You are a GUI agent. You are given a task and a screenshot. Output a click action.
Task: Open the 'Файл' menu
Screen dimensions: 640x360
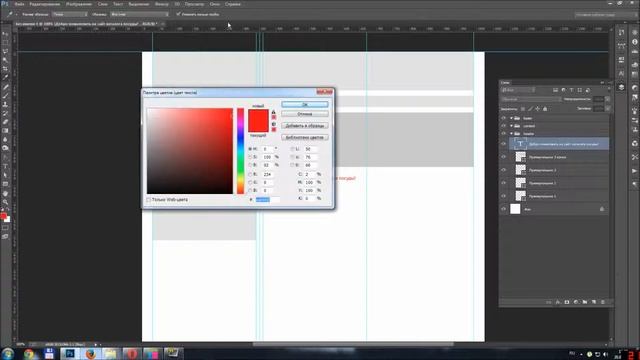pos(19,4)
